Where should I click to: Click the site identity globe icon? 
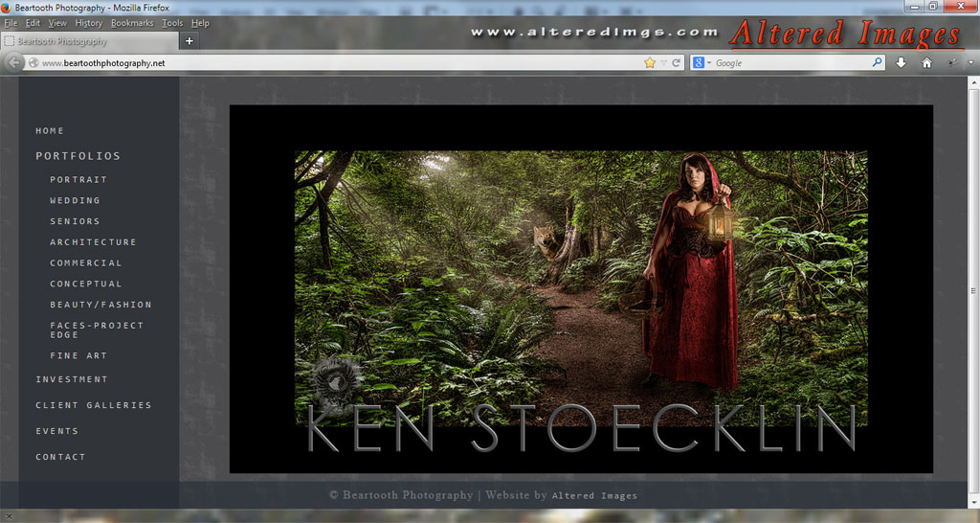point(33,63)
